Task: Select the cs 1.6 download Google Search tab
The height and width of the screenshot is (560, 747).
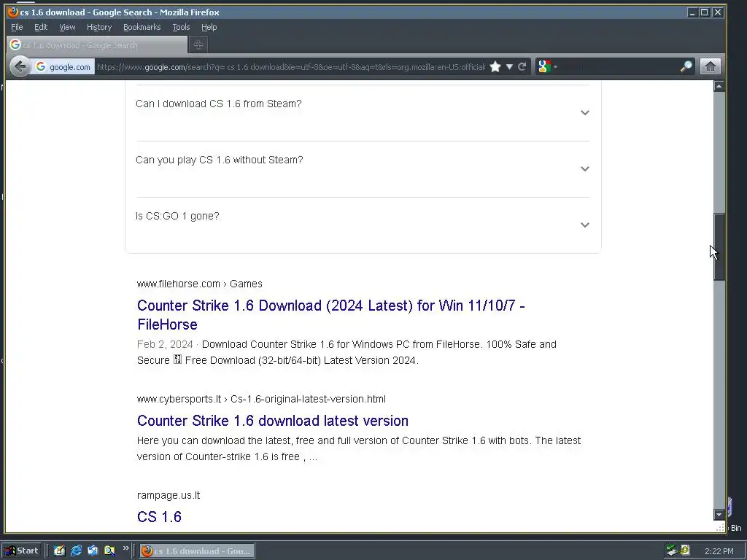Action: tap(97, 44)
